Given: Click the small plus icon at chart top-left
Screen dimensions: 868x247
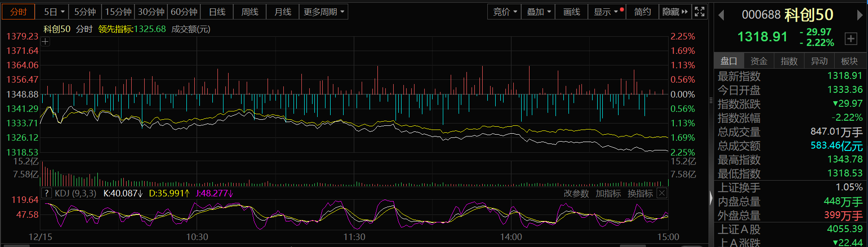Looking at the screenshot, I should point(45,42).
